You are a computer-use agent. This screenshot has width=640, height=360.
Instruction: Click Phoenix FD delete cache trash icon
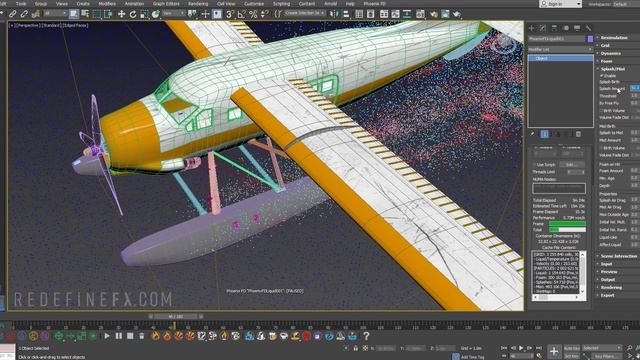[x=141, y=336]
